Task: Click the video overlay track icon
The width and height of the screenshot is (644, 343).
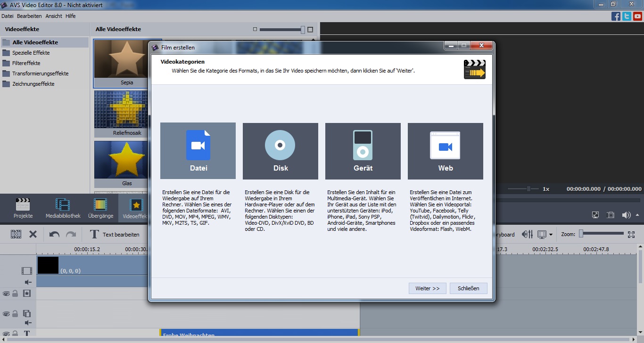Action: click(27, 313)
